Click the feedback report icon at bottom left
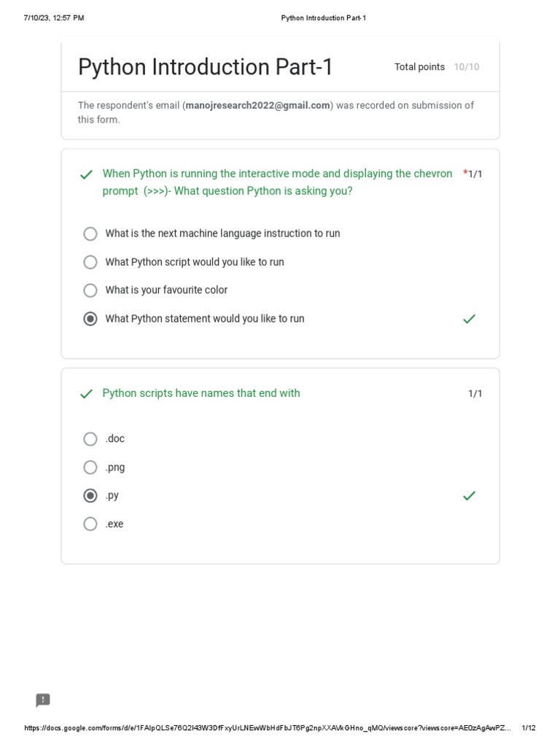 (43, 700)
